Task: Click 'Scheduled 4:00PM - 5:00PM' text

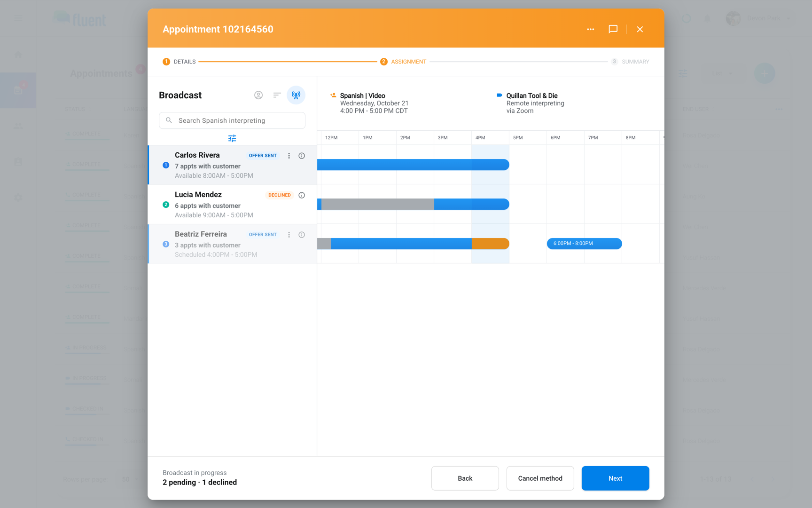Action: coord(216,255)
